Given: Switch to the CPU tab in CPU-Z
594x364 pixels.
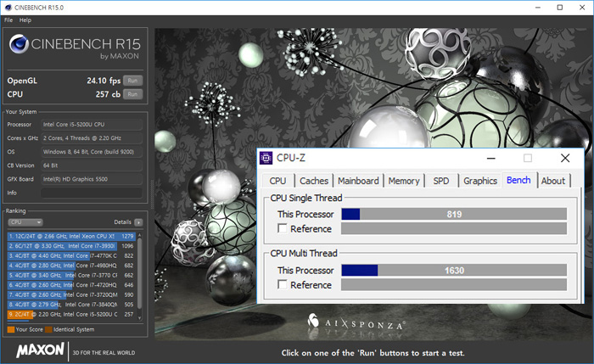Looking at the screenshot, I should [277, 181].
